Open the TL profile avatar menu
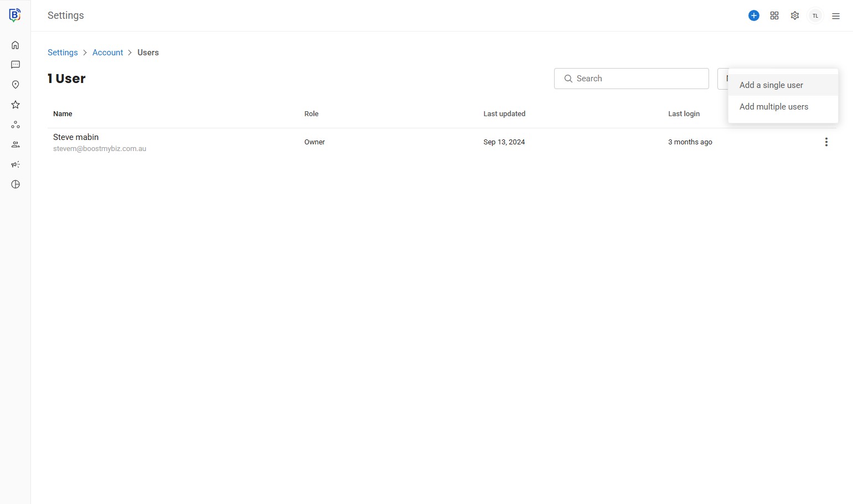Viewport: 853px width, 504px height. (x=815, y=15)
